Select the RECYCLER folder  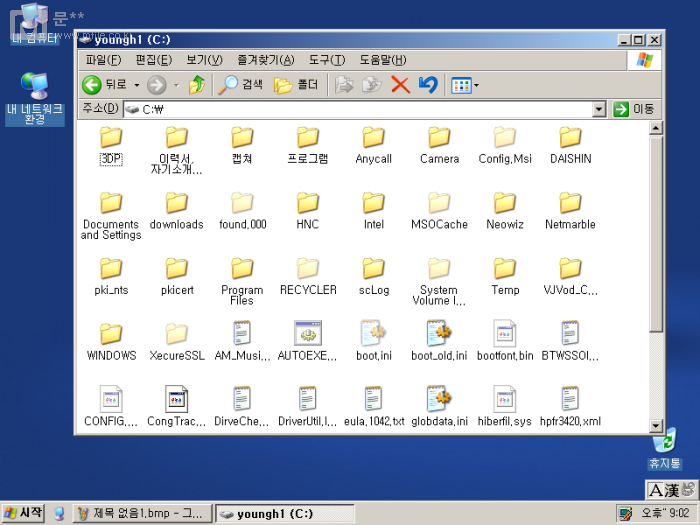pos(308,277)
